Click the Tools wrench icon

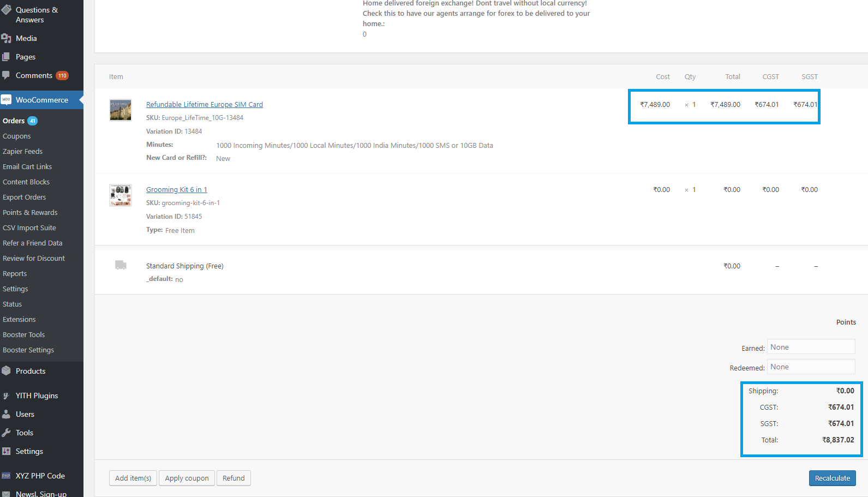click(x=7, y=433)
